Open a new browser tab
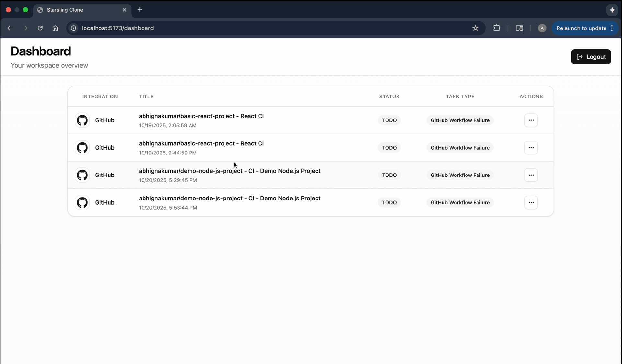 [x=140, y=10]
